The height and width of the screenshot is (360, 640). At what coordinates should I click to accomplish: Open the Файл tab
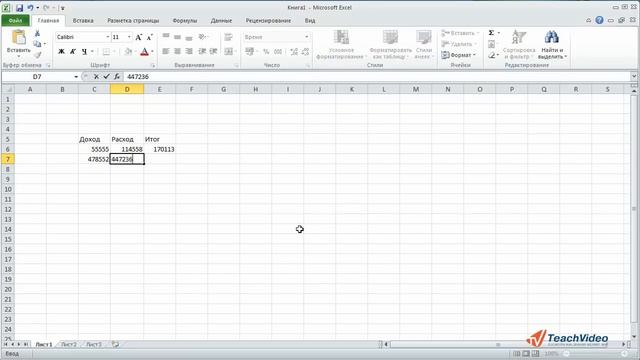click(x=15, y=20)
